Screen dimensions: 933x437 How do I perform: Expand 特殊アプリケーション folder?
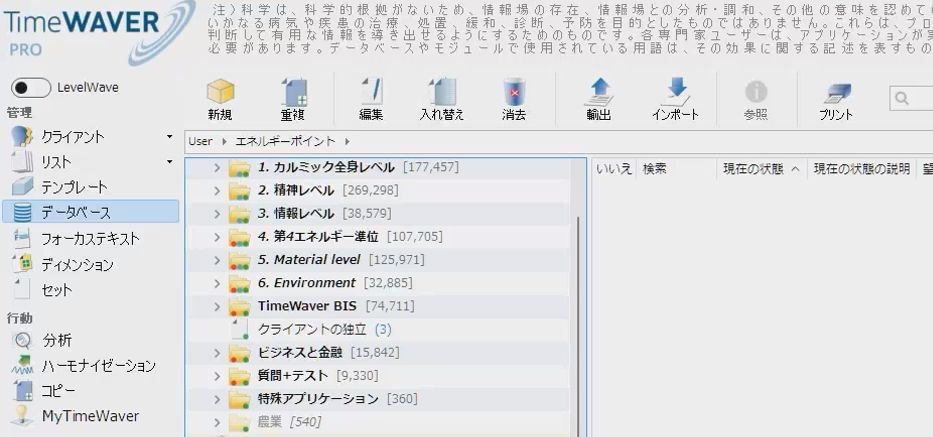pyautogui.click(x=217, y=399)
